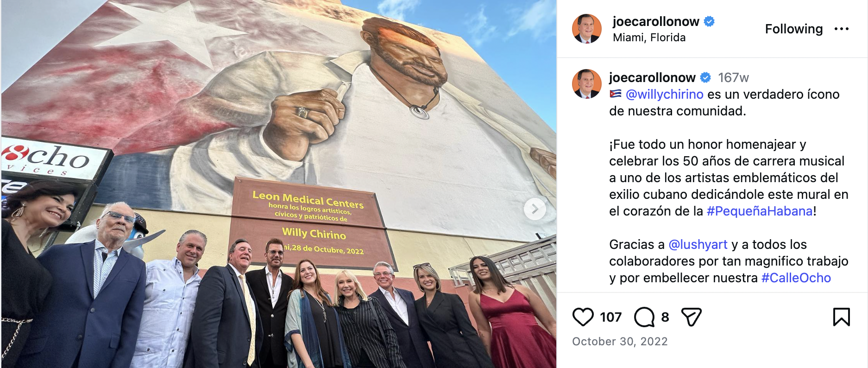Open the #PequeñaHabana hashtag
Viewport: 868px width, 368px height.
(x=760, y=211)
